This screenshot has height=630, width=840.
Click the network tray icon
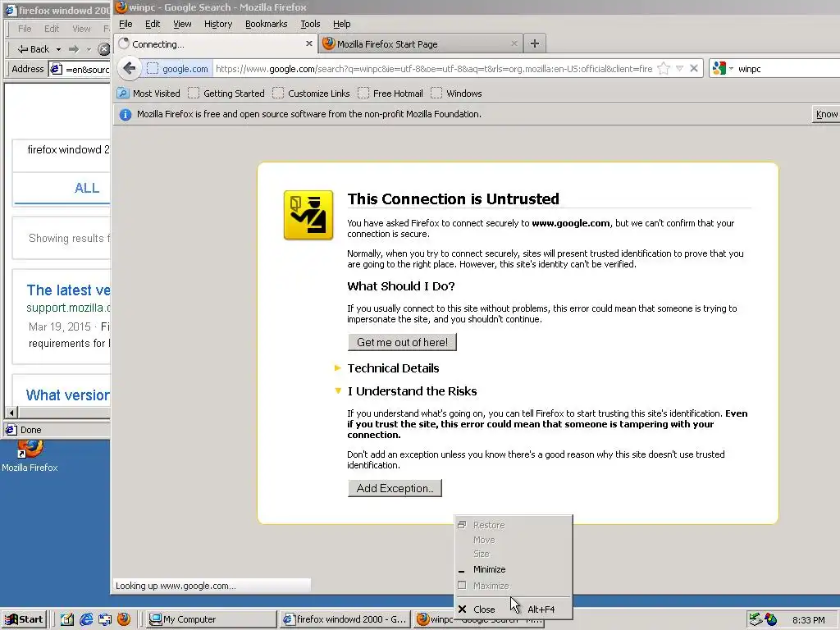click(x=756, y=620)
